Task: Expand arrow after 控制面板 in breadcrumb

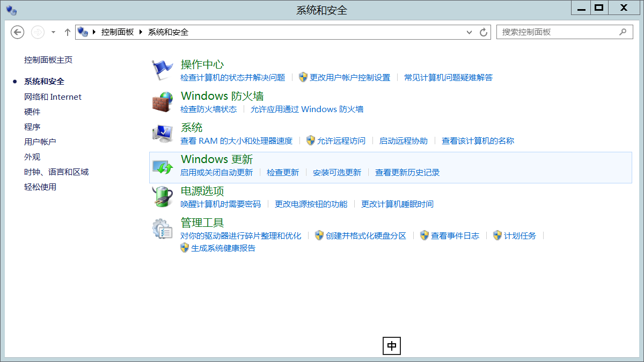Action: pos(142,32)
